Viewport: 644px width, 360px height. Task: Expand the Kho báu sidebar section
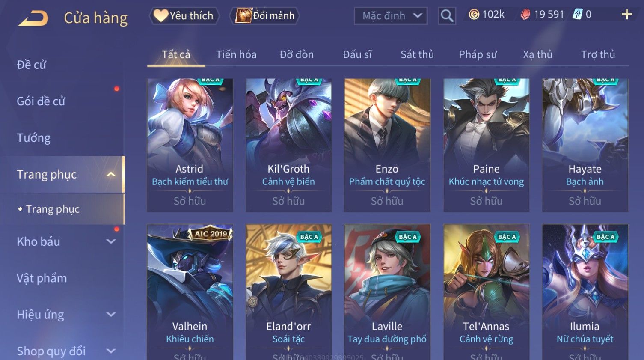point(111,241)
